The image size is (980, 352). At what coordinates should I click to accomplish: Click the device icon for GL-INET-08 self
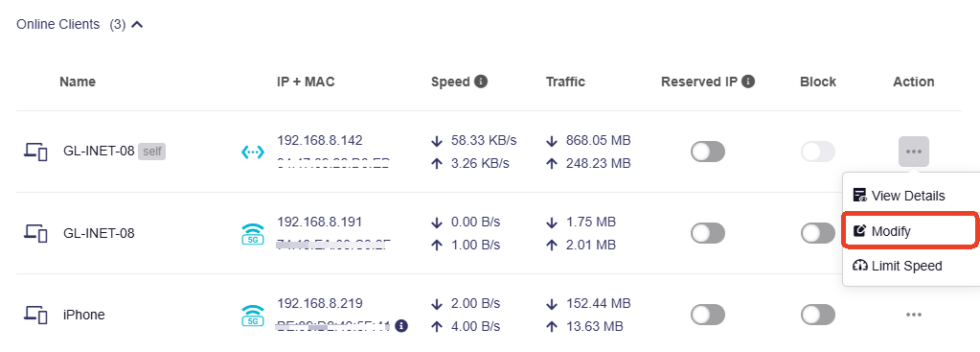(x=35, y=152)
